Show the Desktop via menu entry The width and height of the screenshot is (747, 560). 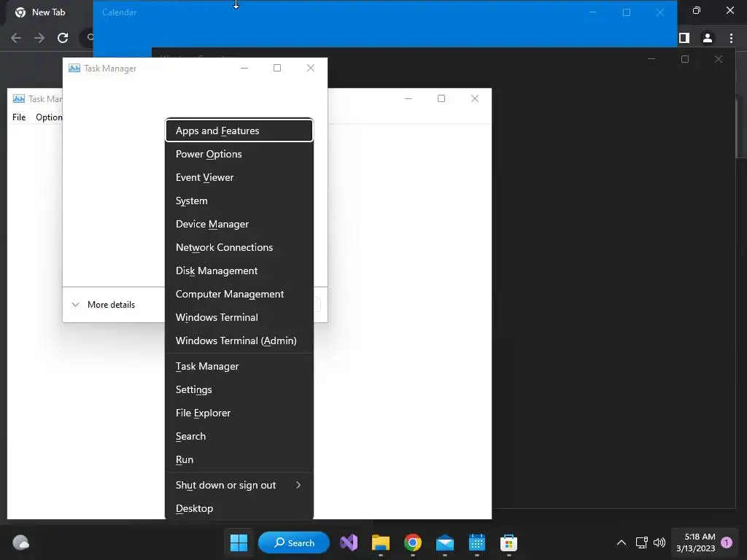coord(239,508)
